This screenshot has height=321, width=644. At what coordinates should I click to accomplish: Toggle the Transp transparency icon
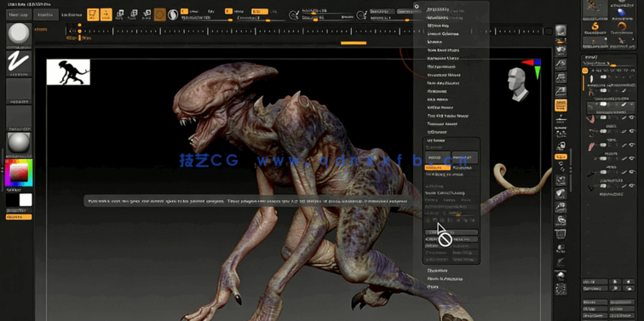click(x=561, y=249)
